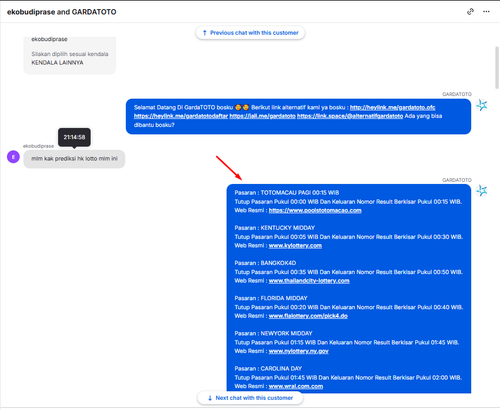
Task: Open heylink.me/gardatotodaftar link
Action: click(x=181, y=116)
